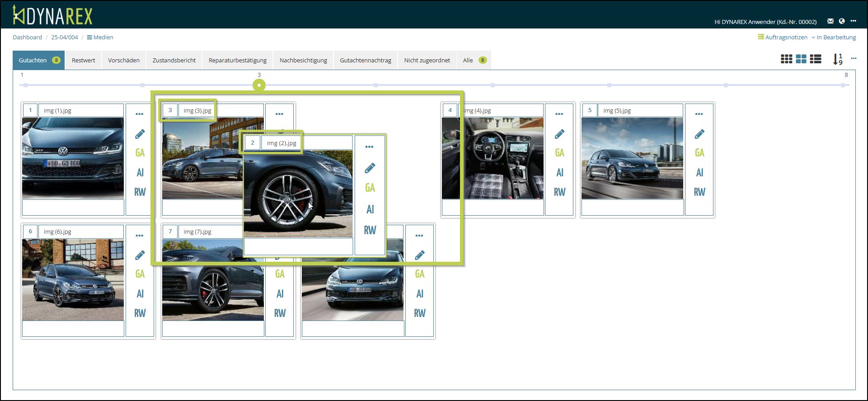Switch to small grid thumbnail view
868x401 pixels.
click(786, 59)
